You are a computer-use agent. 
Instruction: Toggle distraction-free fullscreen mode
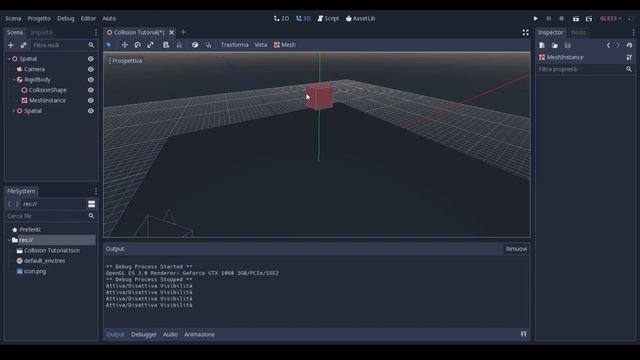click(526, 33)
